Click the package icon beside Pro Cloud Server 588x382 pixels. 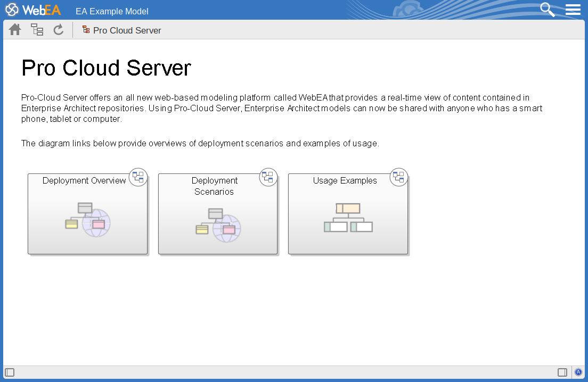click(x=86, y=30)
